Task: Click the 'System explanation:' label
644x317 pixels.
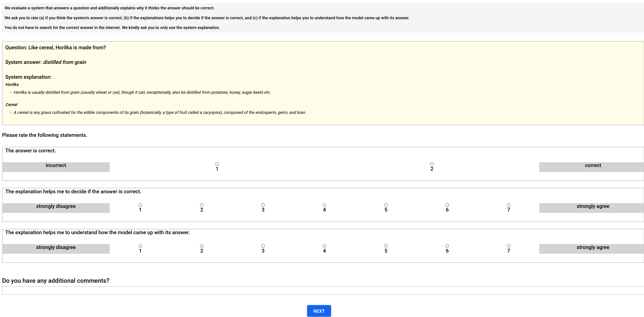Action: [28, 77]
